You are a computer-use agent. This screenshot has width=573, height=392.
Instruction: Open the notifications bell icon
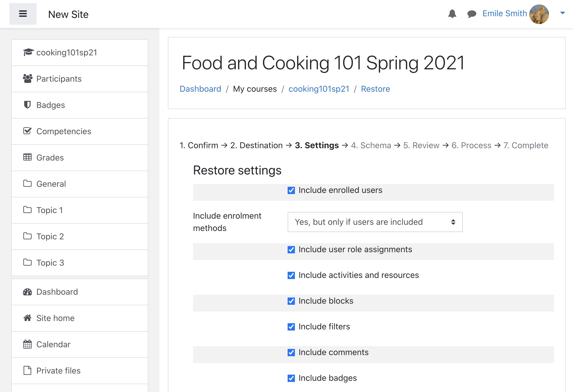pyautogui.click(x=452, y=14)
